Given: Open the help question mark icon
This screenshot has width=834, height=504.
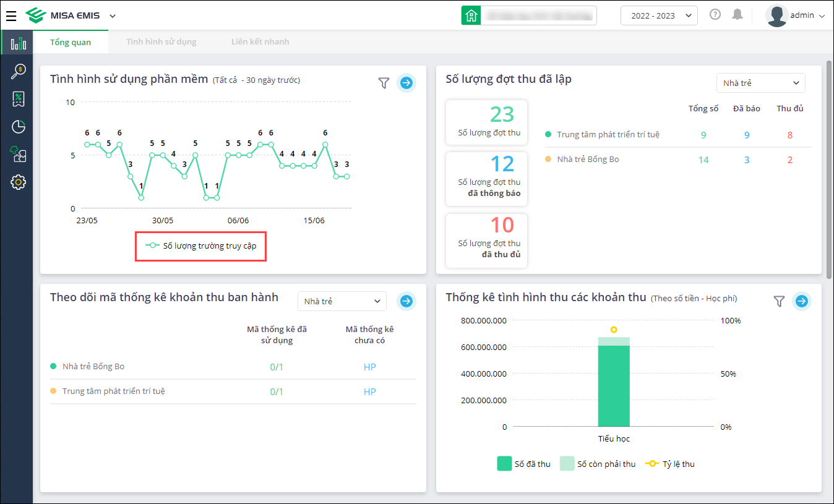Looking at the screenshot, I should (x=715, y=15).
